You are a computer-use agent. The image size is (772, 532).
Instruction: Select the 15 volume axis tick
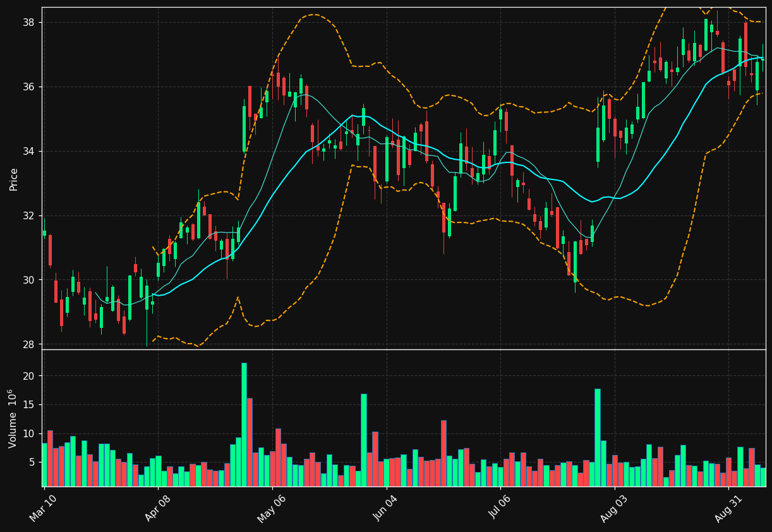(x=30, y=405)
